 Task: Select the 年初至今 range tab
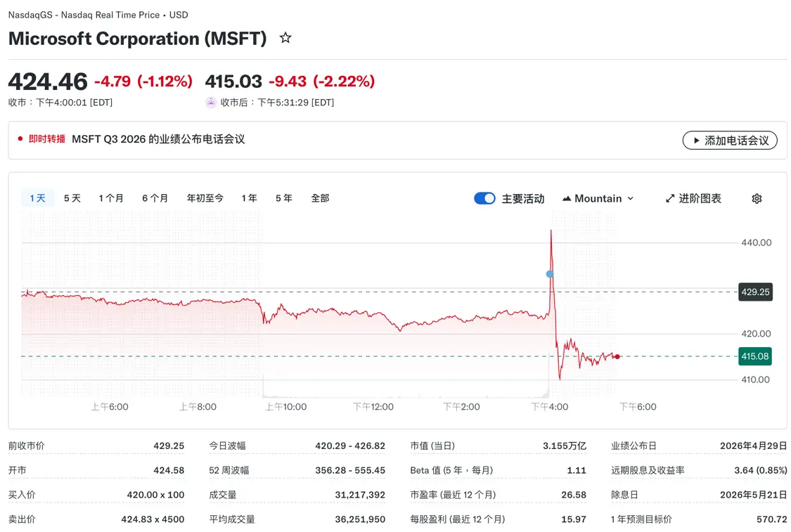click(x=205, y=198)
